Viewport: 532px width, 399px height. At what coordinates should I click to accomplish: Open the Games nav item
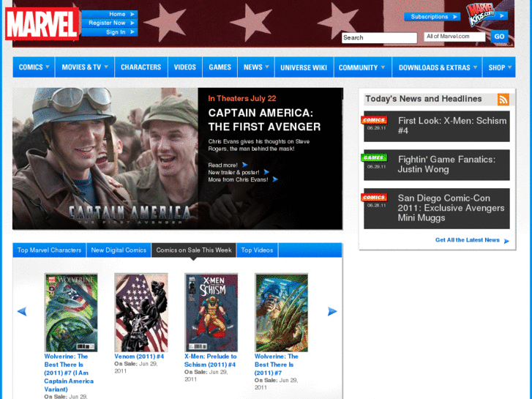(220, 67)
